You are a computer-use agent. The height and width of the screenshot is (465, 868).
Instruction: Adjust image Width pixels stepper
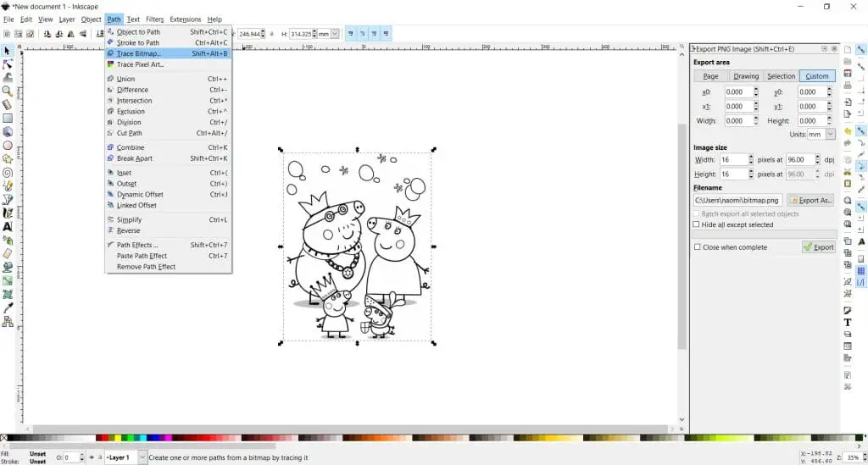(751, 159)
